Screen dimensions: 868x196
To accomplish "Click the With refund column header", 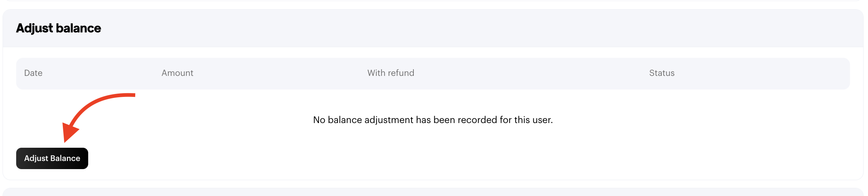I will point(391,73).
